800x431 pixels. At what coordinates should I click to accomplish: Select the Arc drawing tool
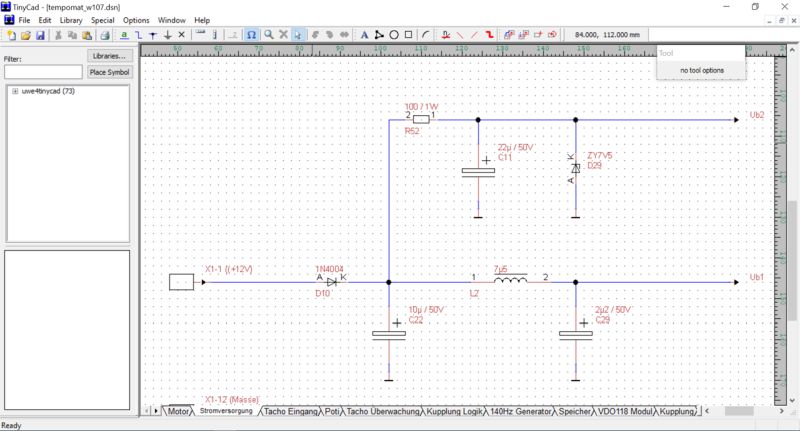pos(426,35)
